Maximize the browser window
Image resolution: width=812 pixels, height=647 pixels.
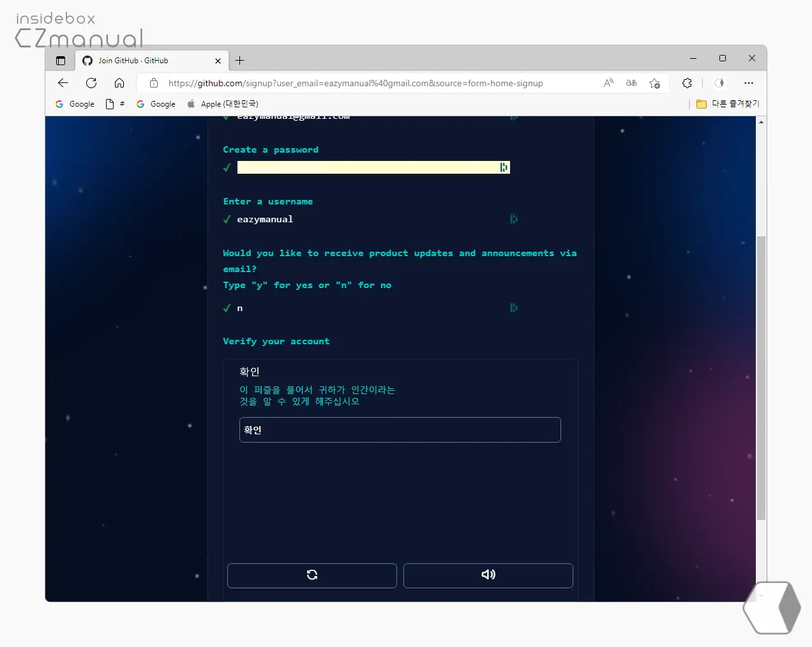pos(723,59)
